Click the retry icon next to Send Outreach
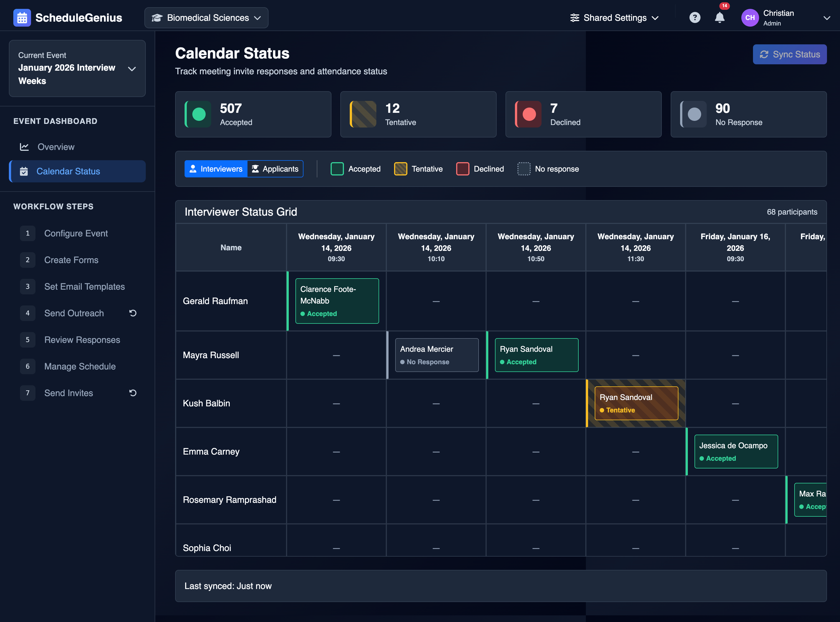 click(132, 313)
